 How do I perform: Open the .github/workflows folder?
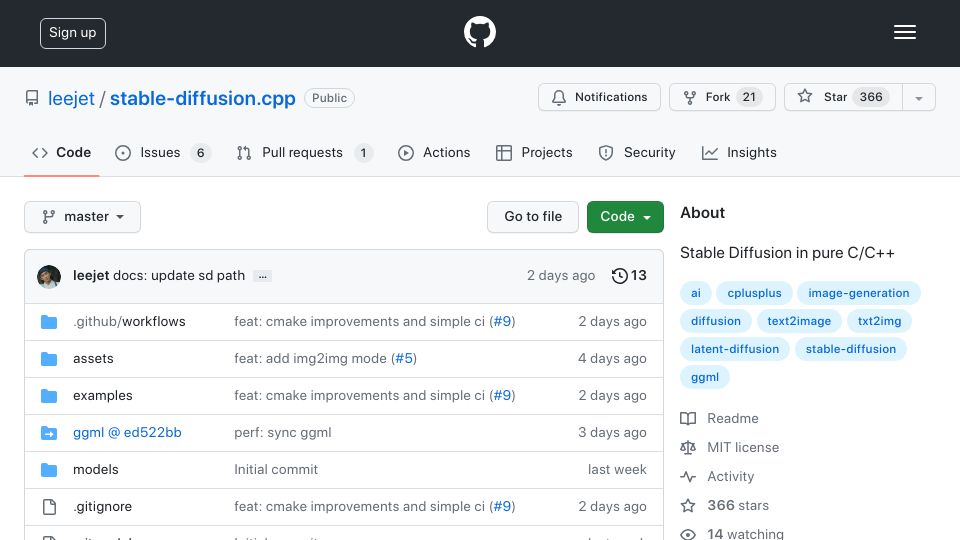[129, 321]
